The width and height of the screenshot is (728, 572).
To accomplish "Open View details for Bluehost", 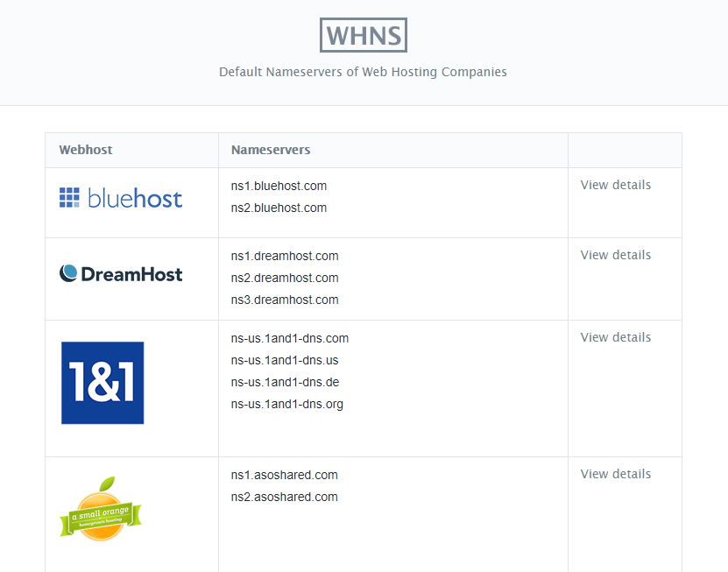I will coord(616,185).
